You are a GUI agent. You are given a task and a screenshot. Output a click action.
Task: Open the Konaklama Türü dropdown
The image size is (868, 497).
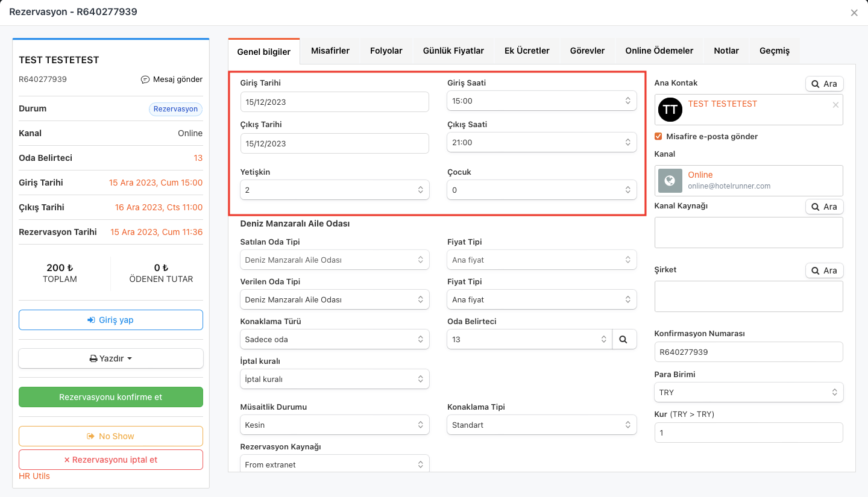(335, 339)
